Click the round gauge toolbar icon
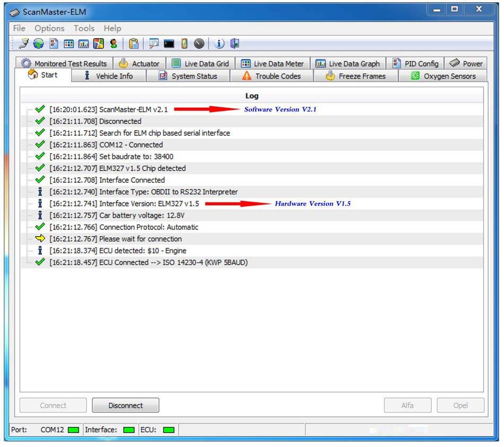504x447 pixels. [199, 44]
